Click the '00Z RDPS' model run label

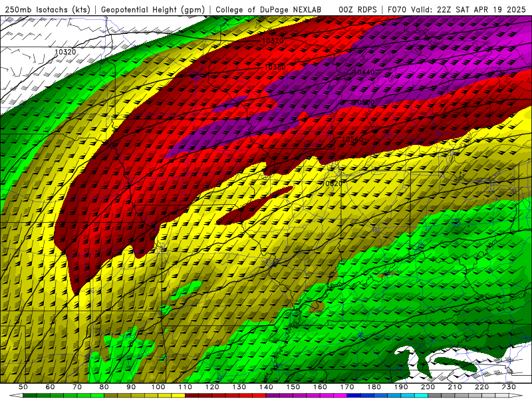pyautogui.click(x=358, y=10)
